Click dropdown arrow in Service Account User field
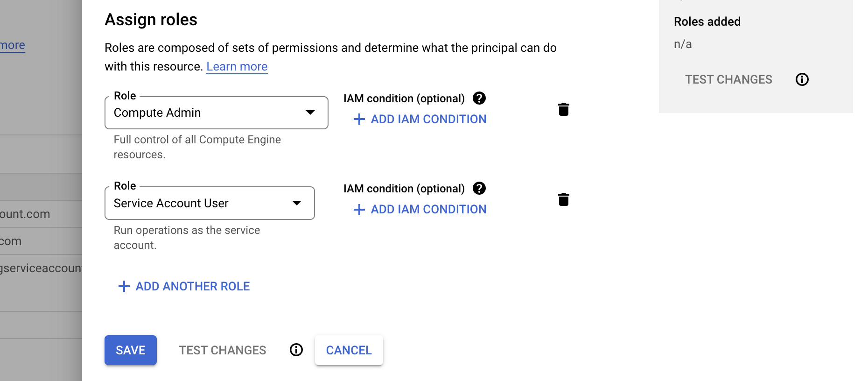 coord(296,203)
